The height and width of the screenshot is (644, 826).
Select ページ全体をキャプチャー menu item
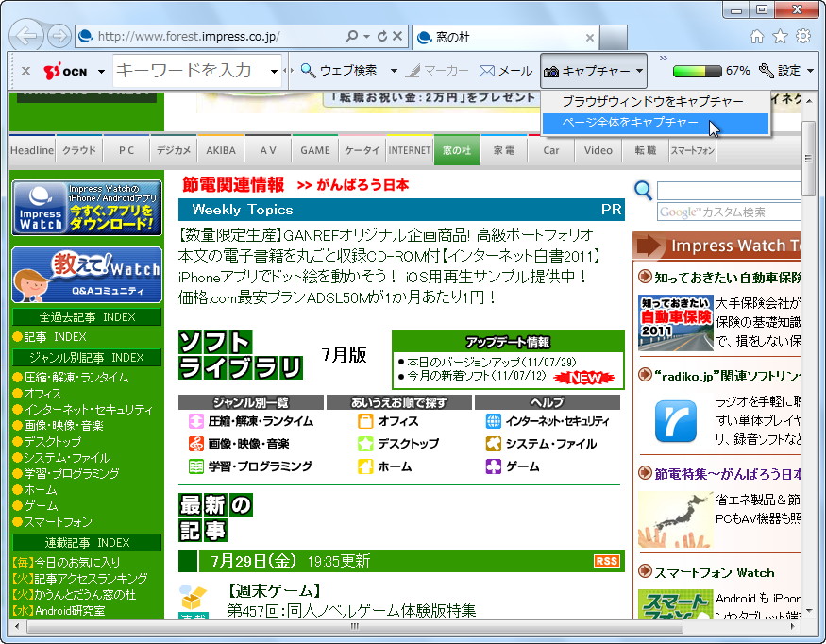[x=655, y=123]
